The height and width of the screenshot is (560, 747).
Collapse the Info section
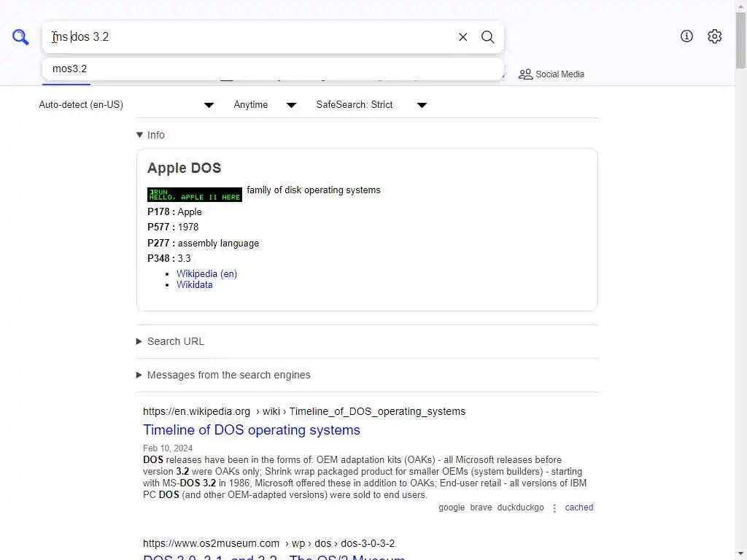pos(150,135)
